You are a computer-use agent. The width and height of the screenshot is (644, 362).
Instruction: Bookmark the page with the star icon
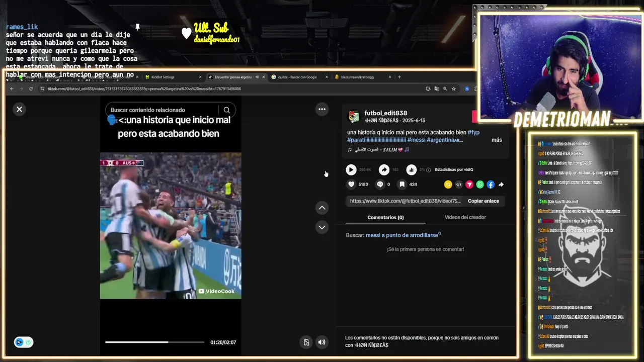point(454,89)
